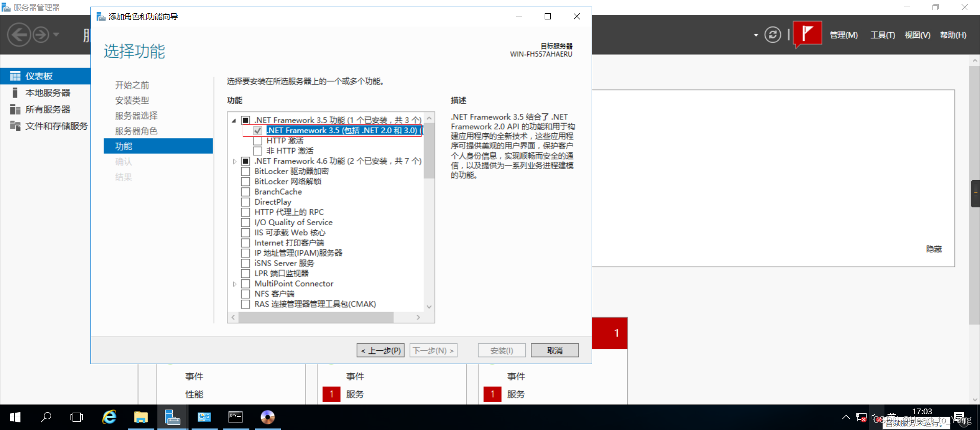Expand the .NET Framework 4.6 功能 node
Screen dimensions: 980x430
click(234, 161)
